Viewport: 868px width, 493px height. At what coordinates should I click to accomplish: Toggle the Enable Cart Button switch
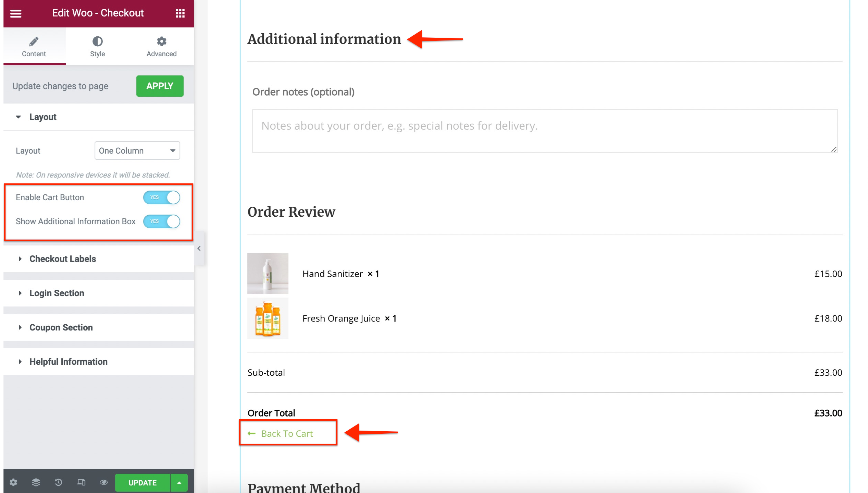[x=162, y=197]
